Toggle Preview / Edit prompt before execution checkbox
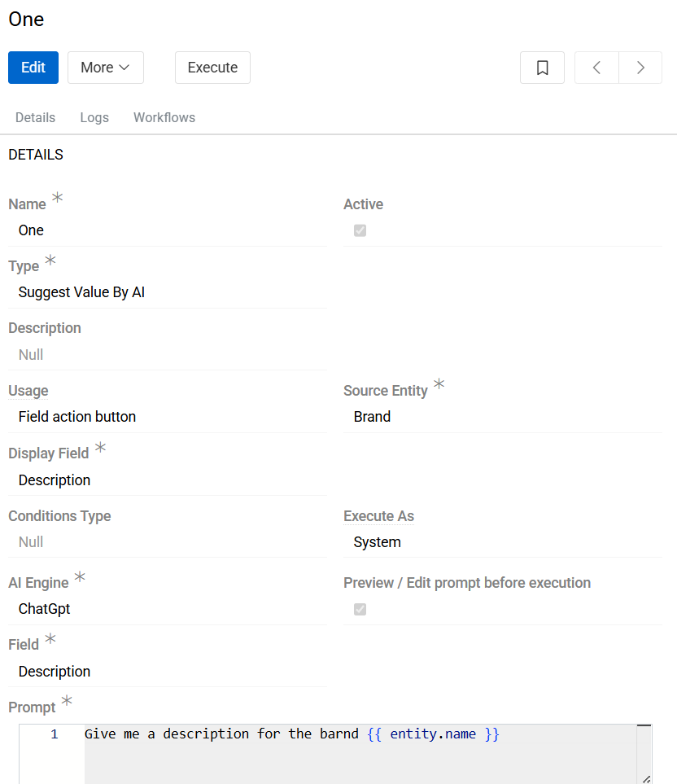677x784 pixels. [x=360, y=609]
